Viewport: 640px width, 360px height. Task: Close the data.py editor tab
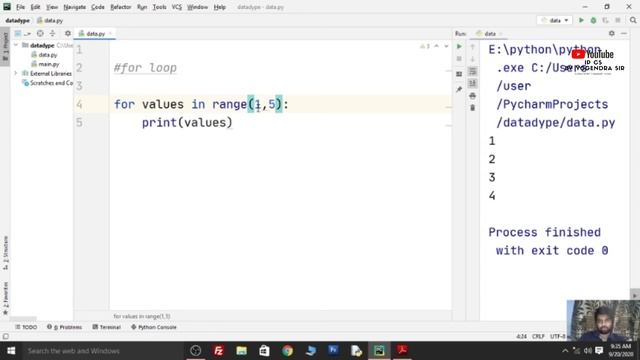(110, 33)
